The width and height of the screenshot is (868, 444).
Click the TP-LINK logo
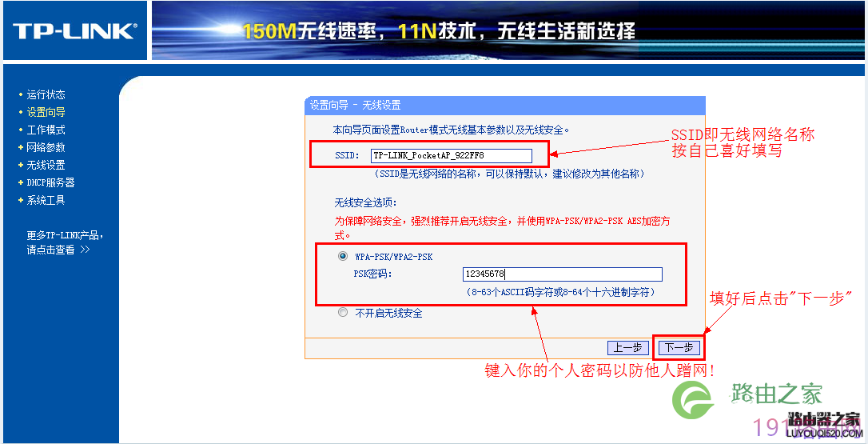[x=75, y=30]
